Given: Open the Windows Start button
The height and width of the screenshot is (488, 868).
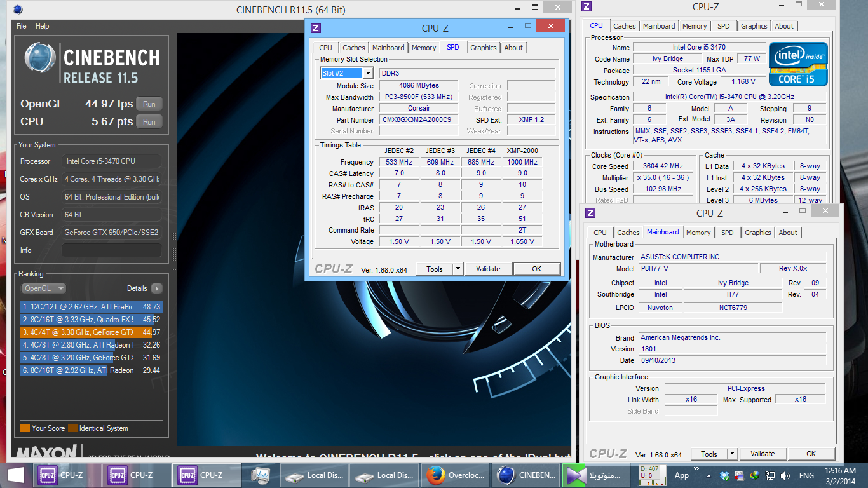Looking at the screenshot, I should [16, 475].
